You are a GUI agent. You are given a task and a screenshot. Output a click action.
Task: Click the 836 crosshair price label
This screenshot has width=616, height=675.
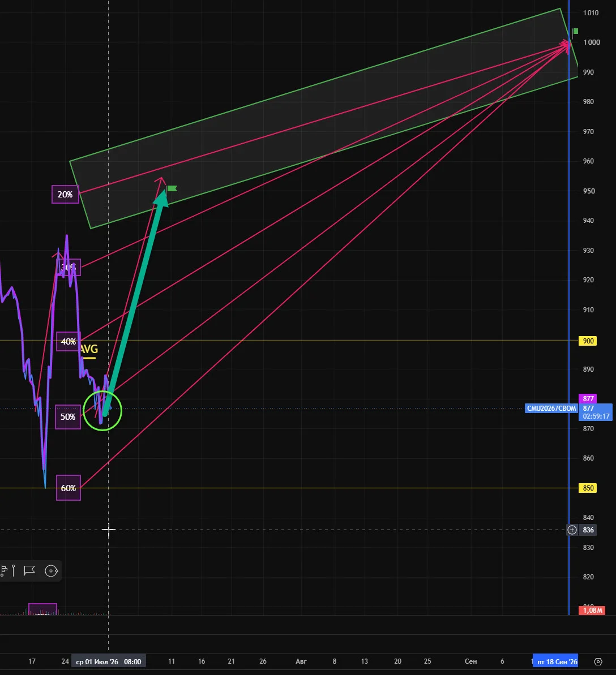click(x=588, y=530)
